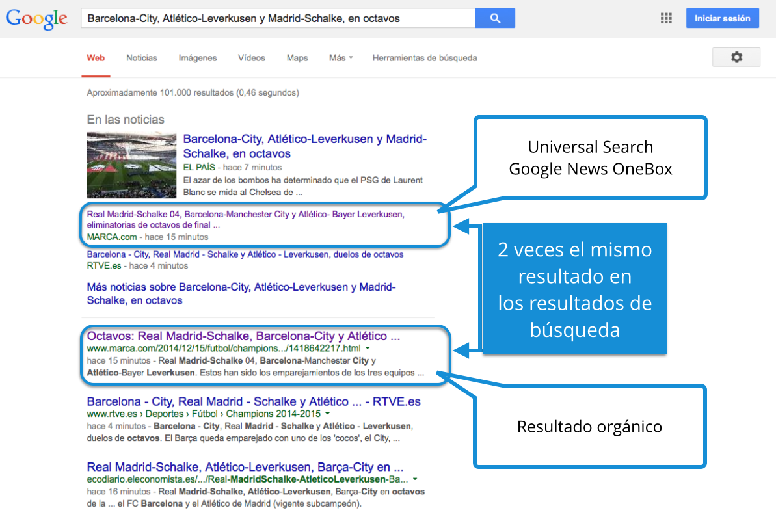Expand the rtve.es breadcrumb dropdown arrow
The width and height of the screenshot is (776, 532).
(x=327, y=414)
